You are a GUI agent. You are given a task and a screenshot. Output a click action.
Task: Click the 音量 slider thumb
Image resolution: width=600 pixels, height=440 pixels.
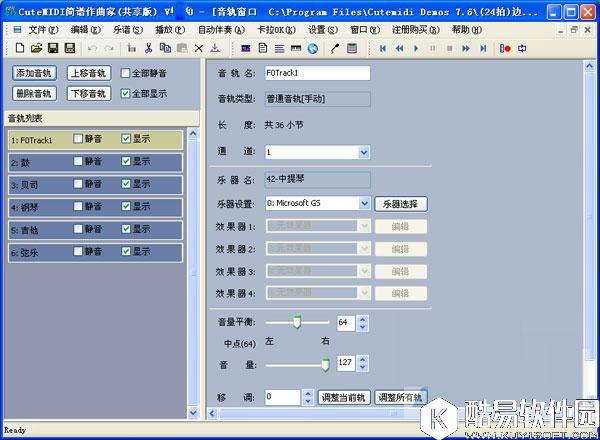[x=325, y=365]
